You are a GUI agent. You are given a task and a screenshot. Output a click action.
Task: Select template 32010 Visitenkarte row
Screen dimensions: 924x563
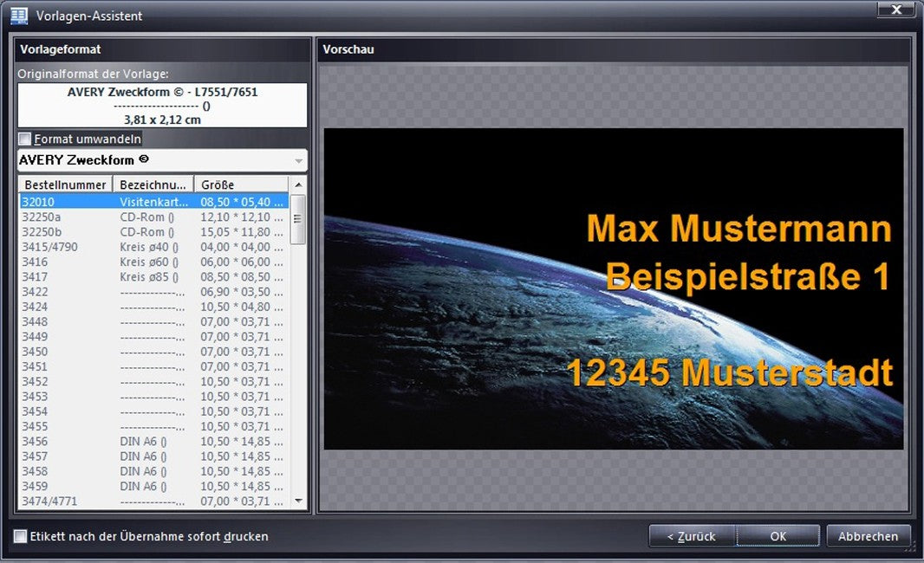(x=153, y=202)
